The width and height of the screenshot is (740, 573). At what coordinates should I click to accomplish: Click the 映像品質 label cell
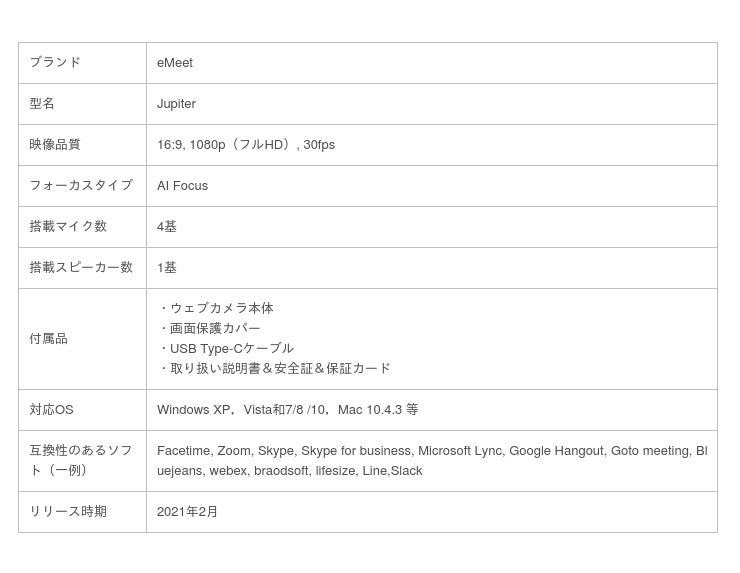point(55,145)
